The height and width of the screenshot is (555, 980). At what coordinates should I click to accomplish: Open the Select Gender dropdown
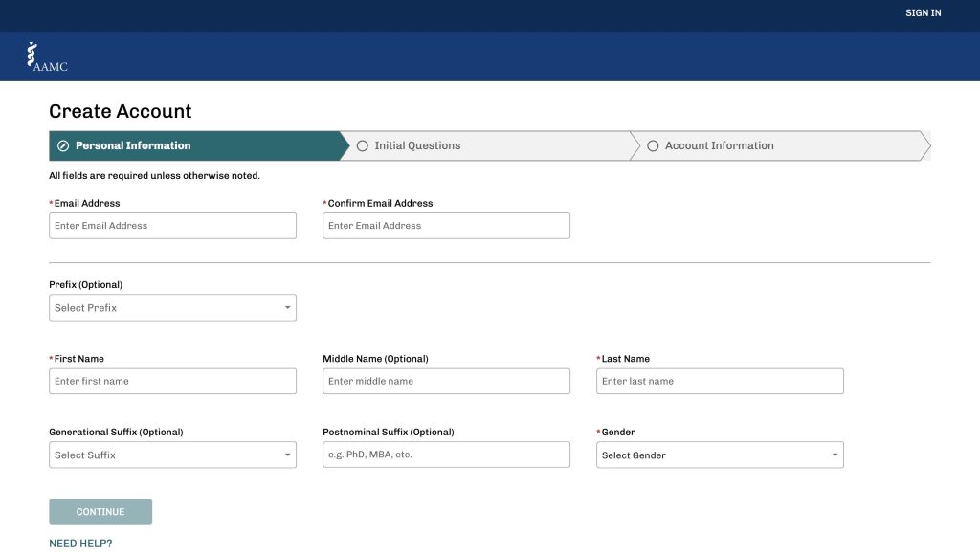tap(720, 455)
